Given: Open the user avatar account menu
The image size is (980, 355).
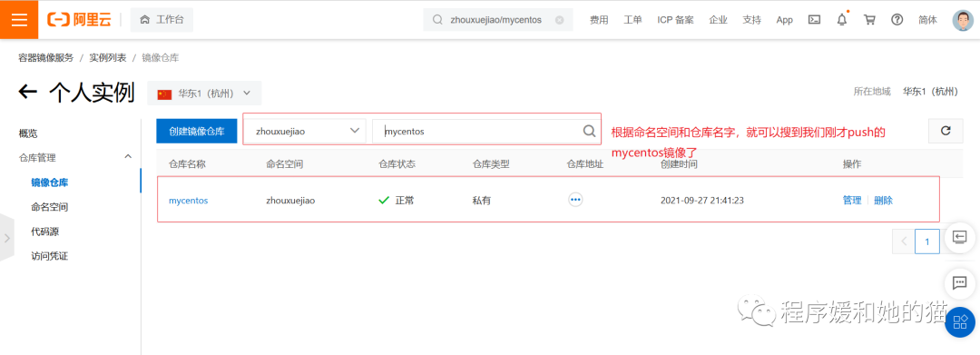Looking at the screenshot, I should pos(963,19).
